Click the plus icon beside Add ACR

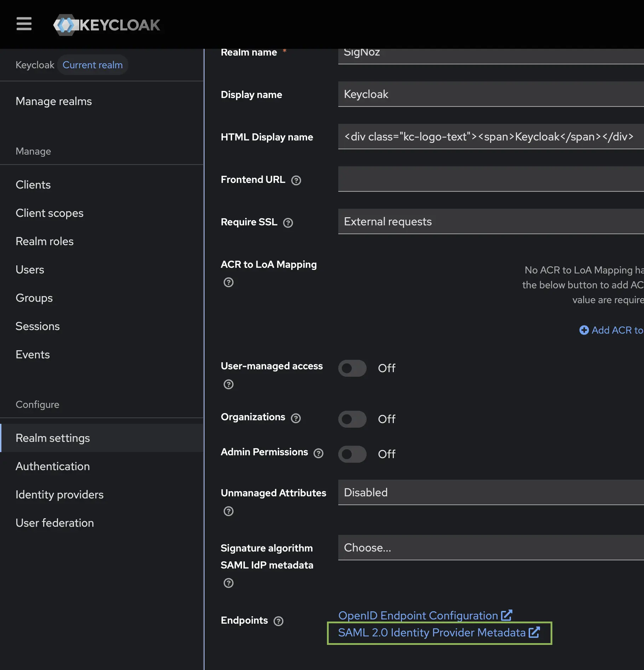[x=584, y=330]
